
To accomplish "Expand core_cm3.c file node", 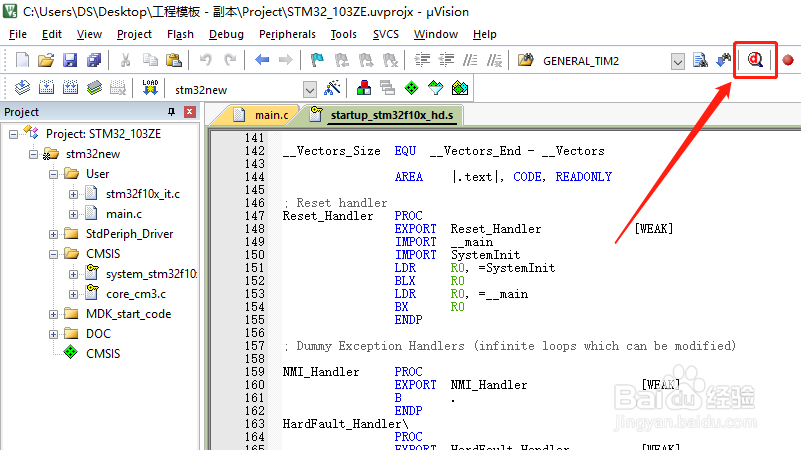I will click(x=73, y=294).
